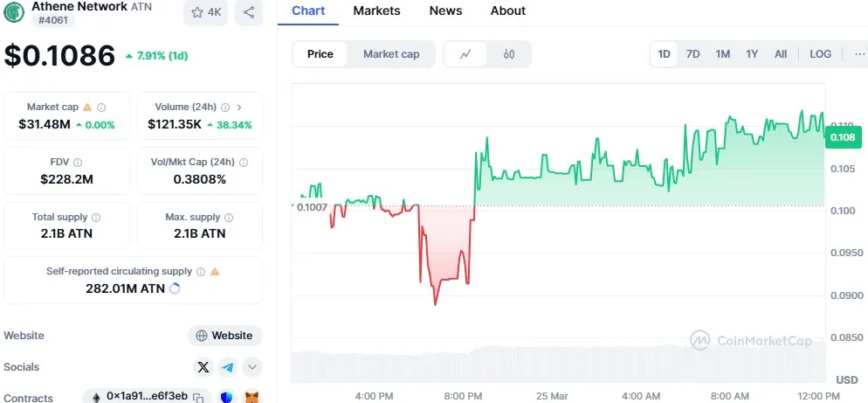Expand more socials chevron
Viewport: 868px width, 403px height.
pos(251,367)
